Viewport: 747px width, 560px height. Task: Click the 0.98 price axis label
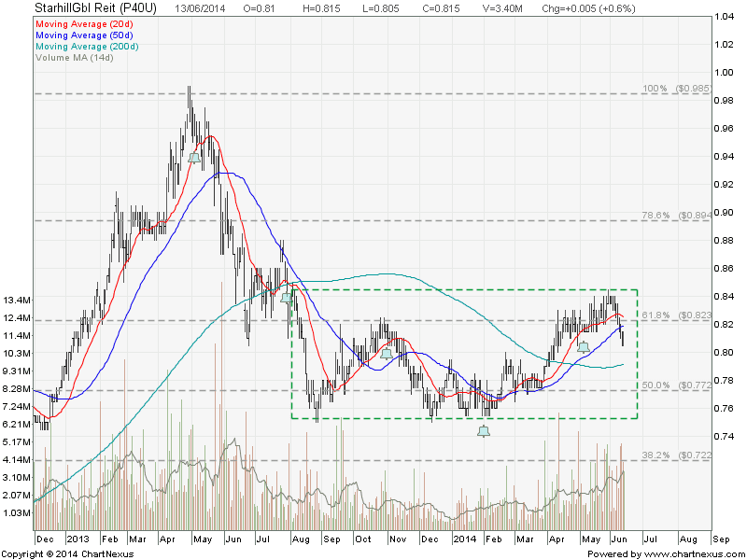724,101
